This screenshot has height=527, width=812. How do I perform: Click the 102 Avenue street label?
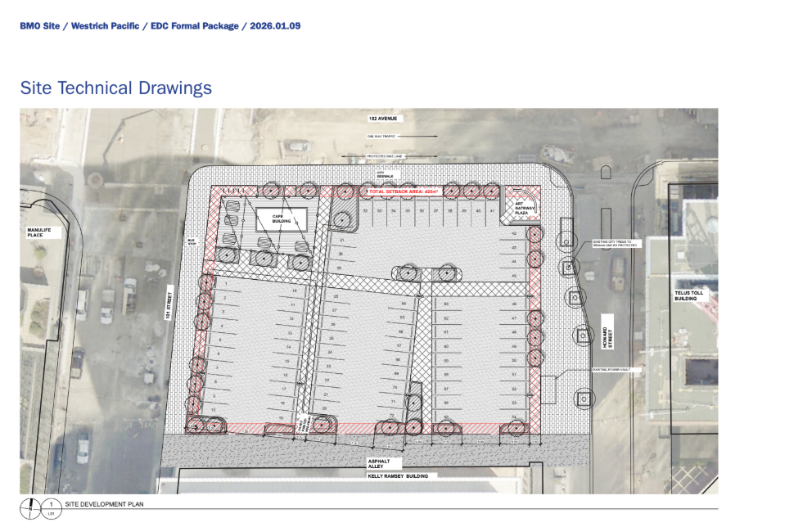pos(382,119)
